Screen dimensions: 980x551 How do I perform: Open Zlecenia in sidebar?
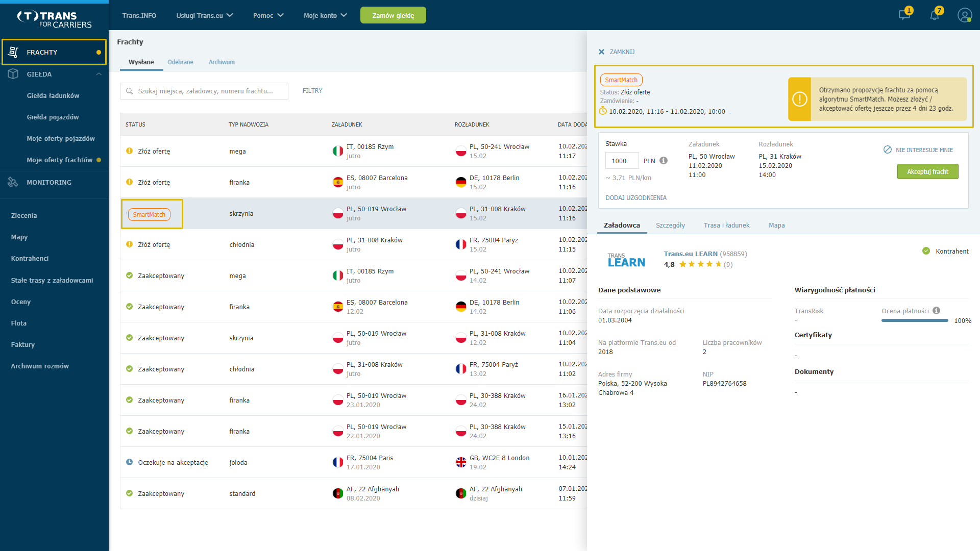(24, 215)
